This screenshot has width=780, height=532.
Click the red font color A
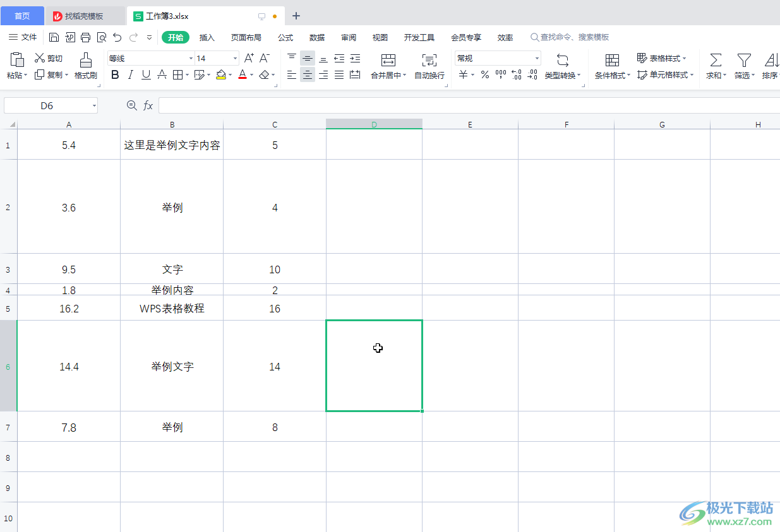coord(243,75)
